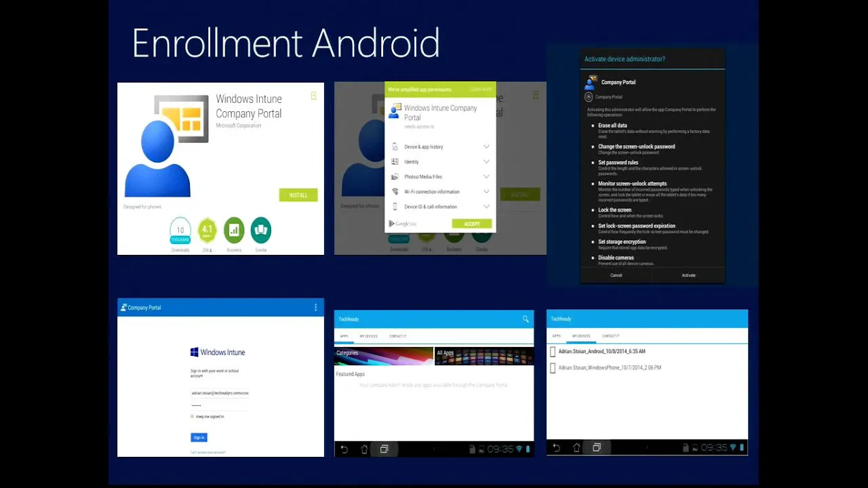Tap the Change the screen-unlock password item
The image size is (868, 488).
pos(636,146)
